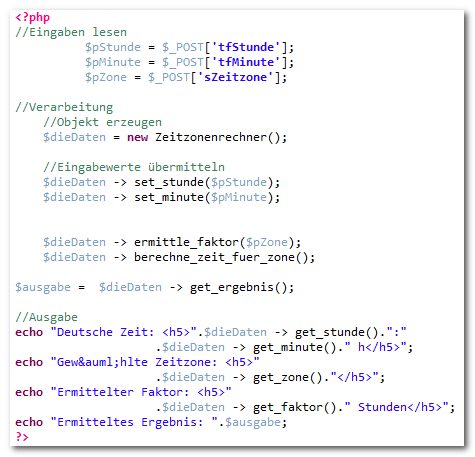Select the comment //Ausgabe

(x=46, y=317)
